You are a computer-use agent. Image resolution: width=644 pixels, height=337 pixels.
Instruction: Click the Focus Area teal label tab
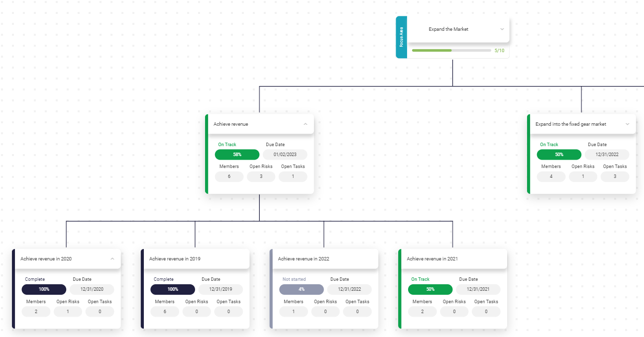click(x=402, y=37)
